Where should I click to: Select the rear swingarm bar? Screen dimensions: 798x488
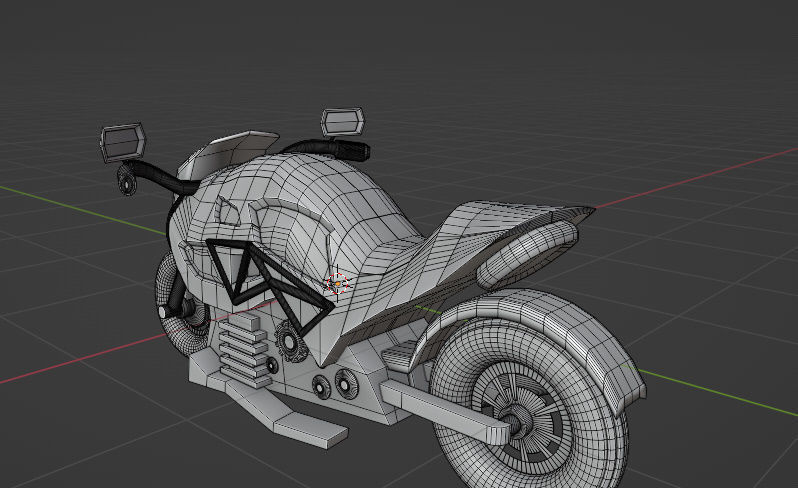point(443,412)
